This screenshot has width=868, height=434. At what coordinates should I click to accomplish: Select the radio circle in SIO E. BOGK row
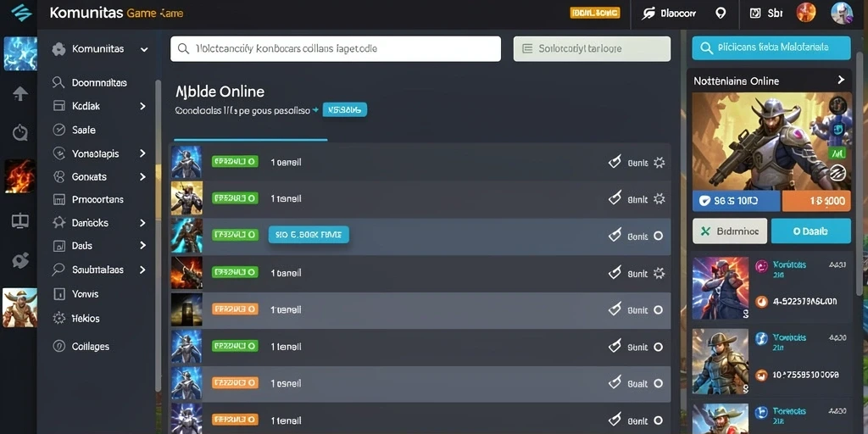coord(658,236)
